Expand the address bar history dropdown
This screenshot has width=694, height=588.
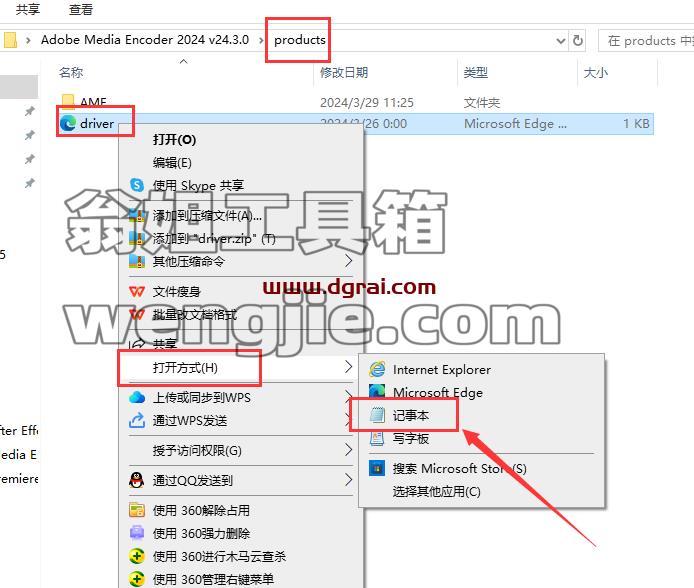(561, 41)
